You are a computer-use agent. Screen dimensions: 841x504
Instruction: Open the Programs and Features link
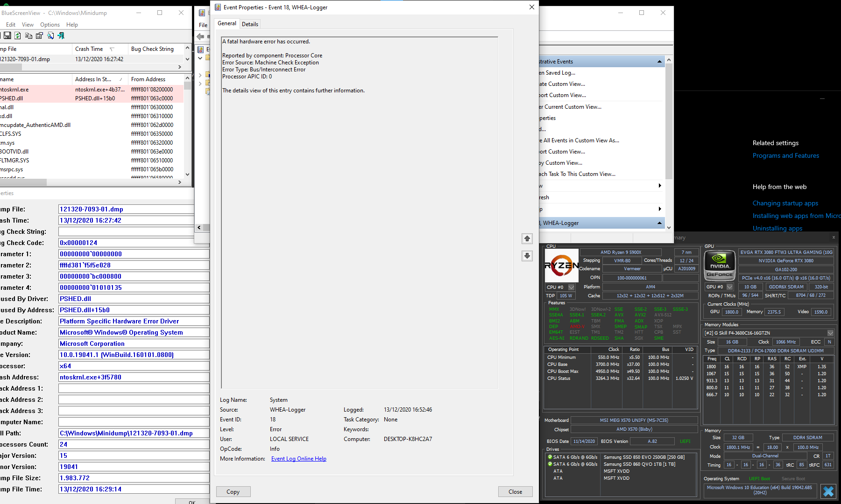(786, 156)
